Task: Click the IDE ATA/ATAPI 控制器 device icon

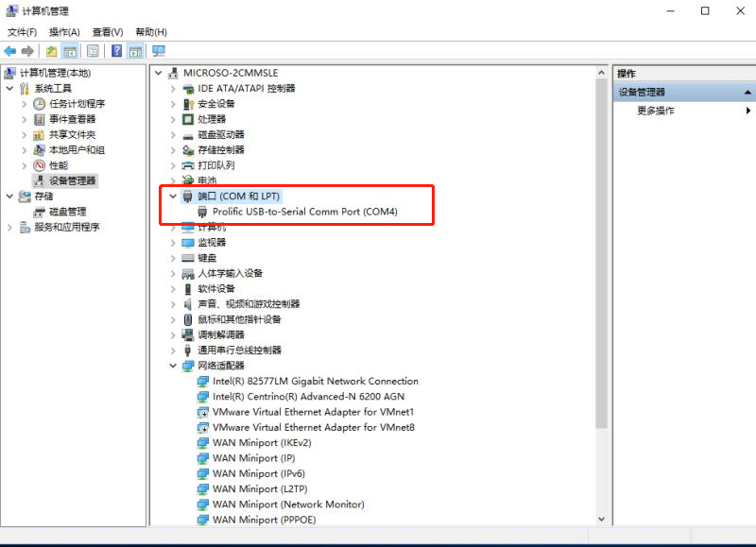Action: click(x=188, y=89)
